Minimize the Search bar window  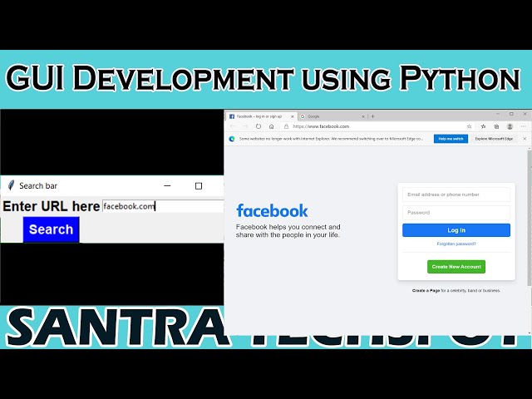(167, 186)
